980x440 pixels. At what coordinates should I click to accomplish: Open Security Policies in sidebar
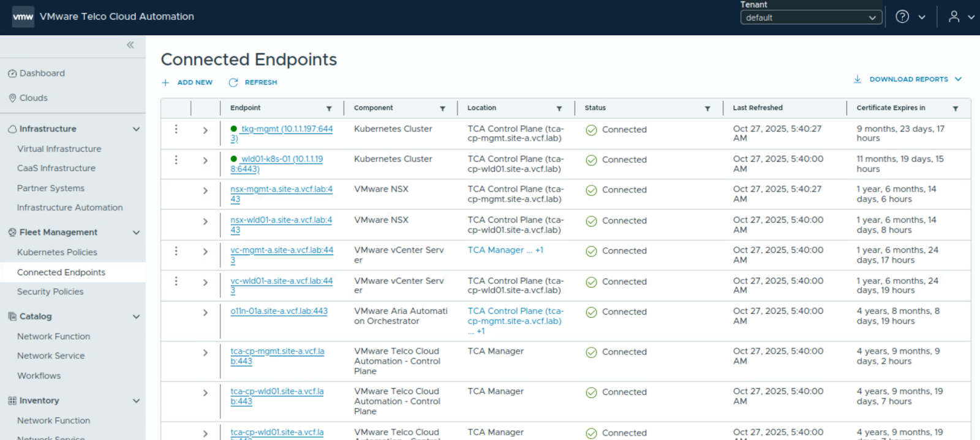click(x=50, y=292)
